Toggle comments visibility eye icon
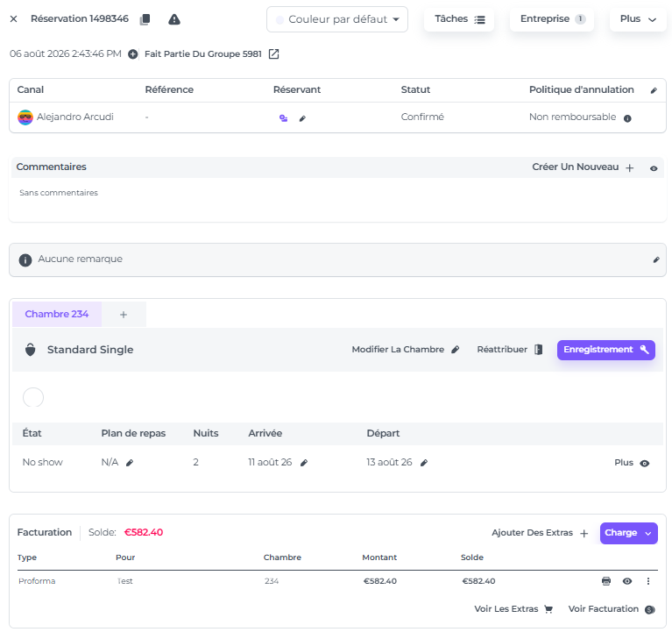The height and width of the screenshot is (632, 672). pyautogui.click(x=654, y=168)
